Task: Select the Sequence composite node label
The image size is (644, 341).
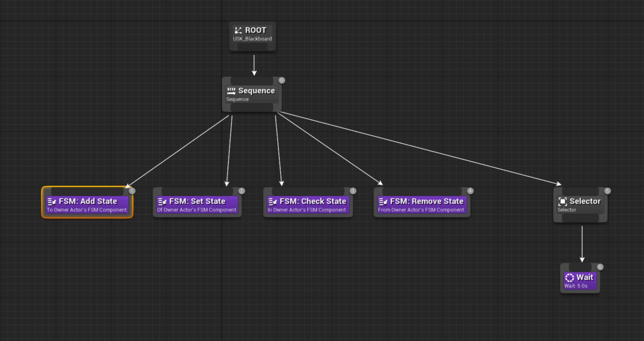Action: pos(257,91)
